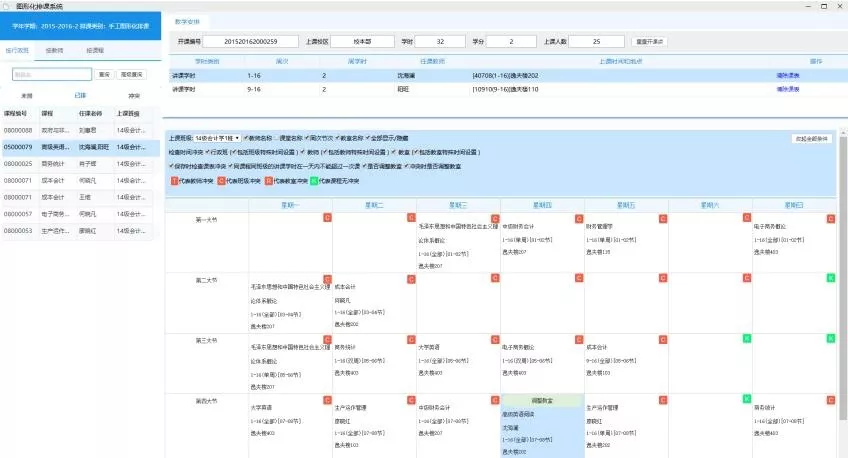Select course row 08000025 商务统计

75,163
